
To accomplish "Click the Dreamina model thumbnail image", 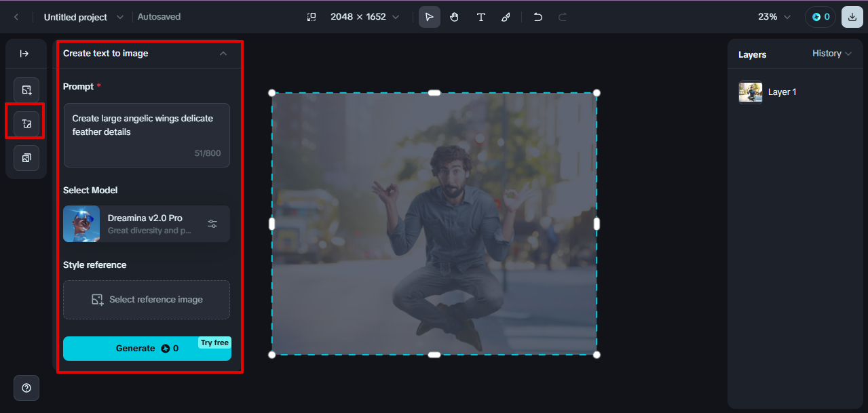I will coord(81,224).
